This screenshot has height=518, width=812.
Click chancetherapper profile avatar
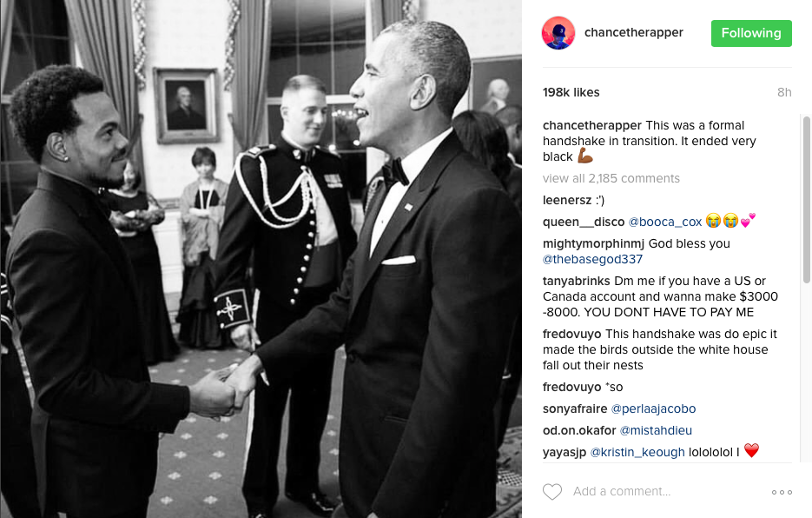pyautogui.click(x=558, y=33)
